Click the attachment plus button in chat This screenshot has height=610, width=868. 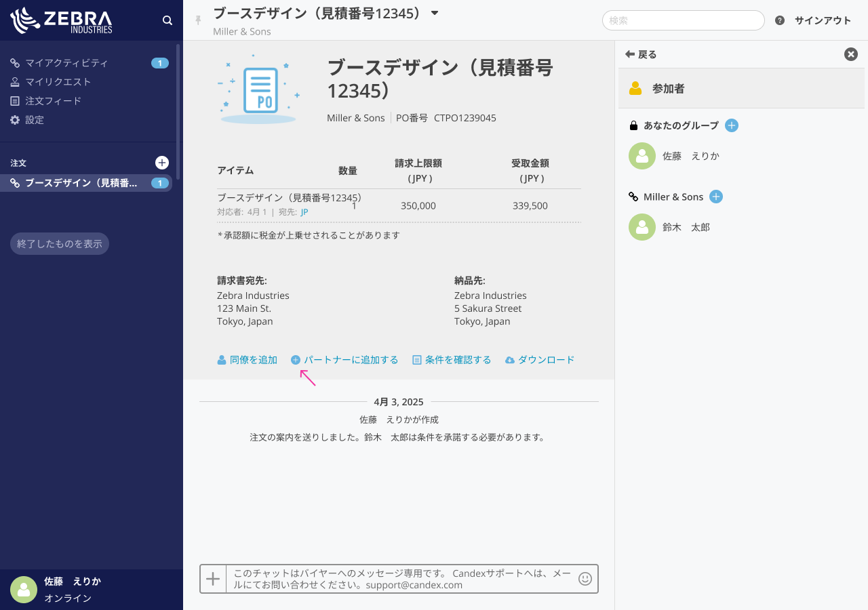click(x=213, y=579)
